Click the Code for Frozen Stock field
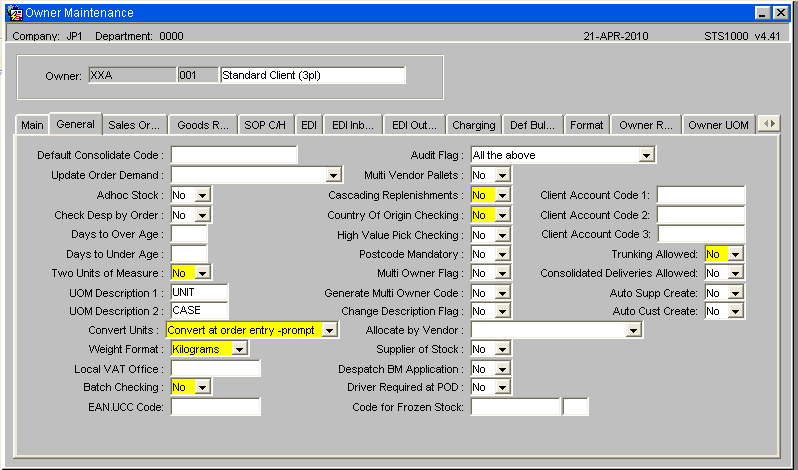This screenshot has width=798, height=470. tap(516, 407)
